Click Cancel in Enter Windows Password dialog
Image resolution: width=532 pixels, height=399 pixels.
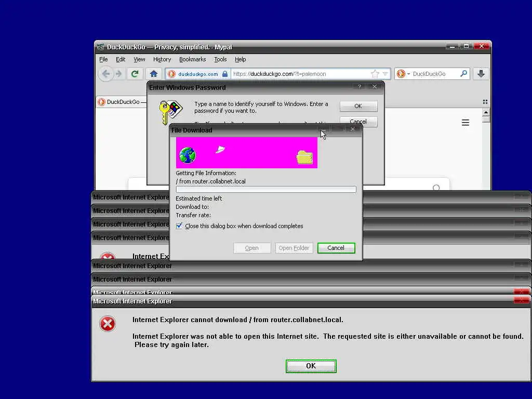click(x=358, y=121)
